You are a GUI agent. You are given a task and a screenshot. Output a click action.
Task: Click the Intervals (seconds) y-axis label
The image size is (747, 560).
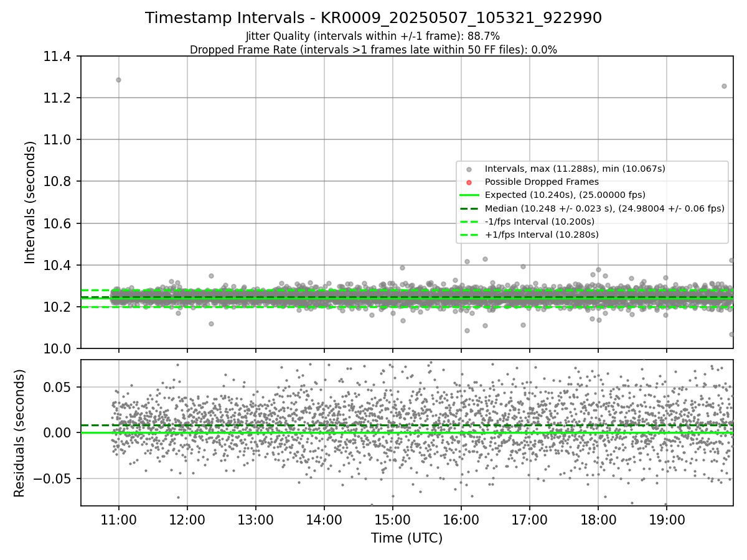pos(31,202)
